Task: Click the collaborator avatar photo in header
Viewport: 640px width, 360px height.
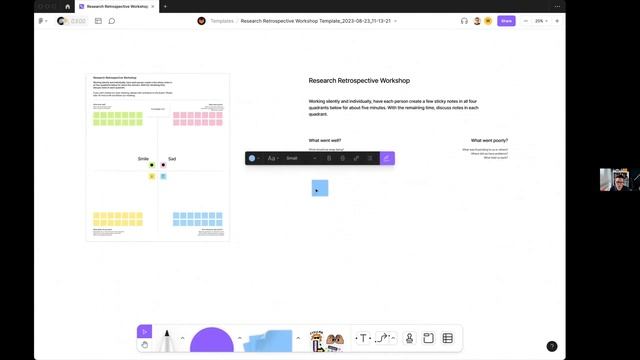Action: click(x=477, y=21)
